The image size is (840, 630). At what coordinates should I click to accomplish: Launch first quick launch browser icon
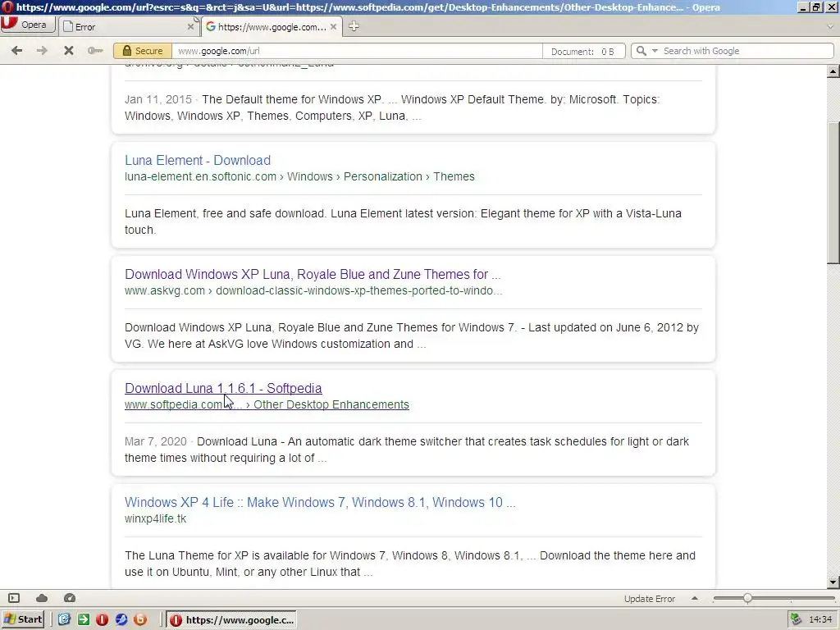(x=64, y=620)
